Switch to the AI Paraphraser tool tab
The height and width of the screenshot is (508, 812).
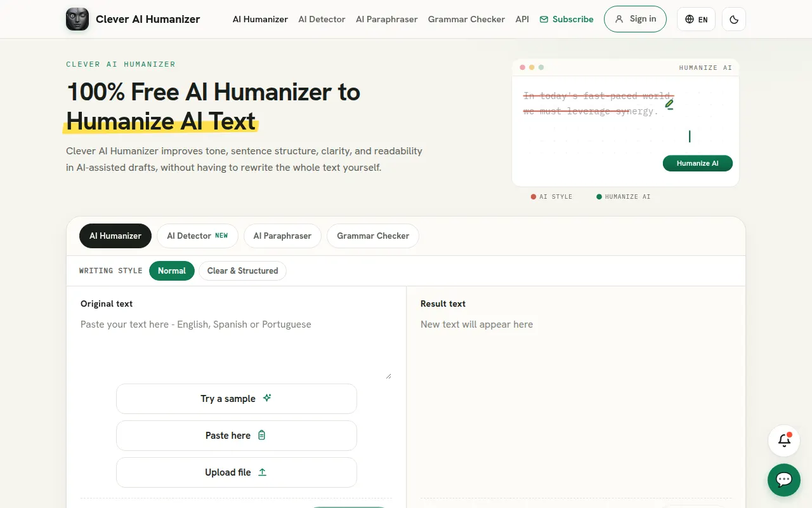(x=282, y=236)
